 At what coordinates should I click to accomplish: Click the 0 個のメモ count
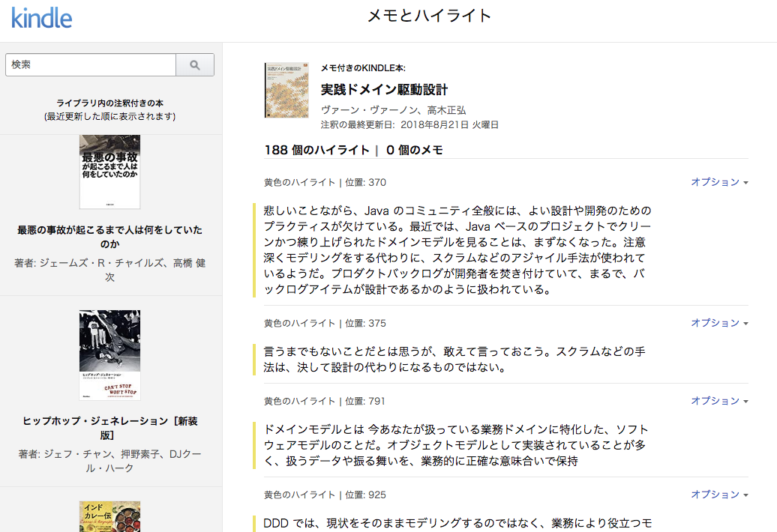tap(414, 150)
